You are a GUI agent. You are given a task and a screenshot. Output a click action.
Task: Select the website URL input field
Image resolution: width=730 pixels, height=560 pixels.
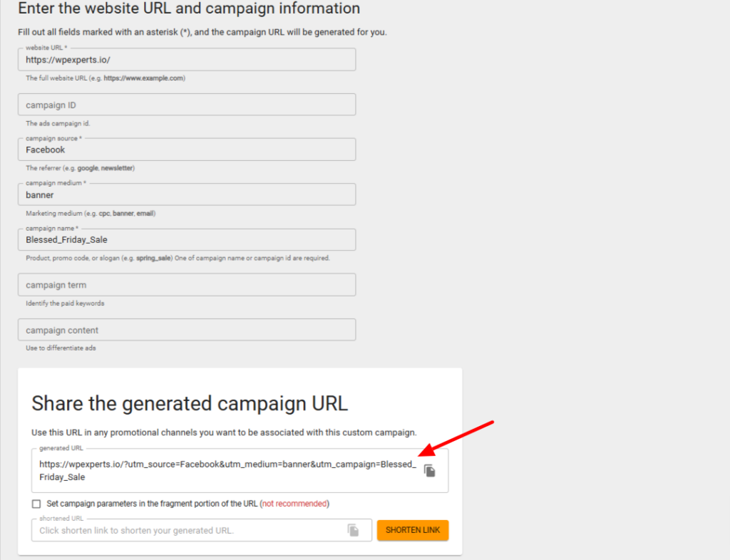tap(185, 60)
